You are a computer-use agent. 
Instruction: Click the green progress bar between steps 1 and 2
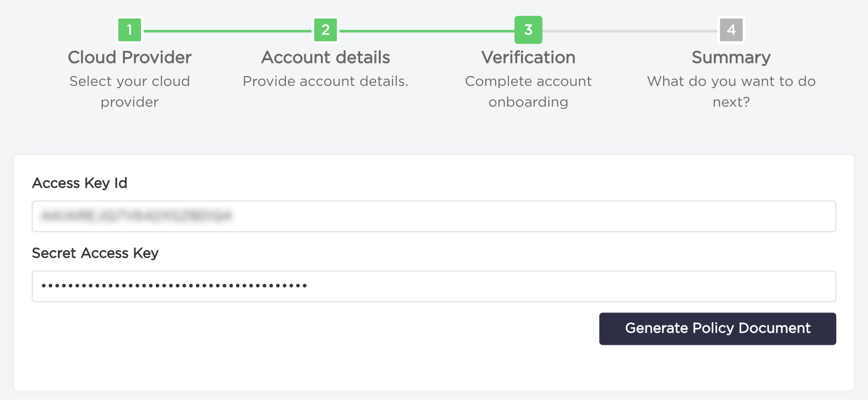pyautogui.click(x=227, y=30)
